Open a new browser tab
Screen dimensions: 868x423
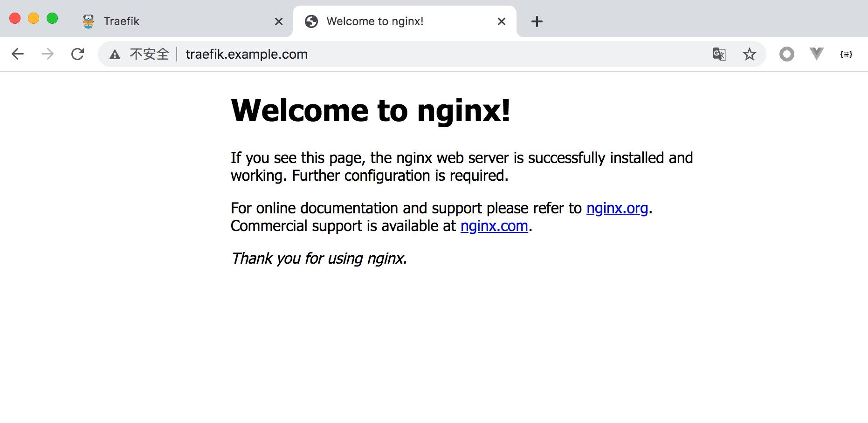click(x=537, y=21)
